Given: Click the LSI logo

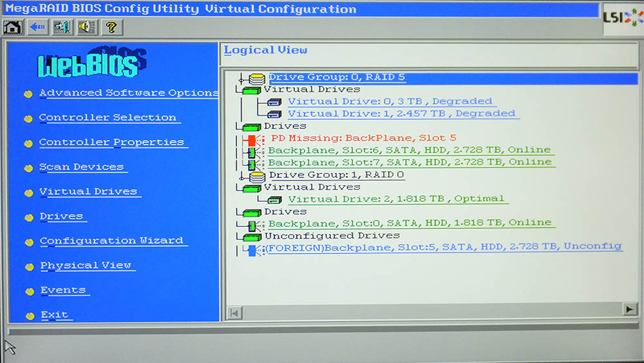Looking at the screenshot, I should pos(623,17).
